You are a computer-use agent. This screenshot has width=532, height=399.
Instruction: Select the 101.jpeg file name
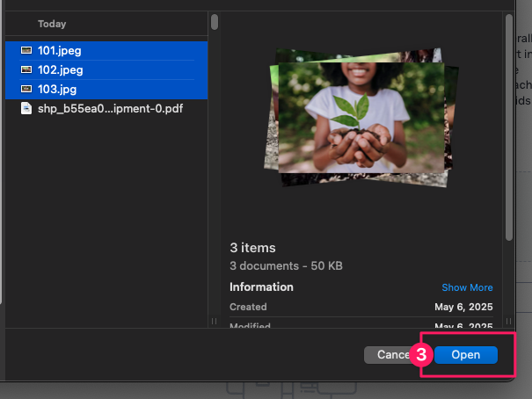60,50
